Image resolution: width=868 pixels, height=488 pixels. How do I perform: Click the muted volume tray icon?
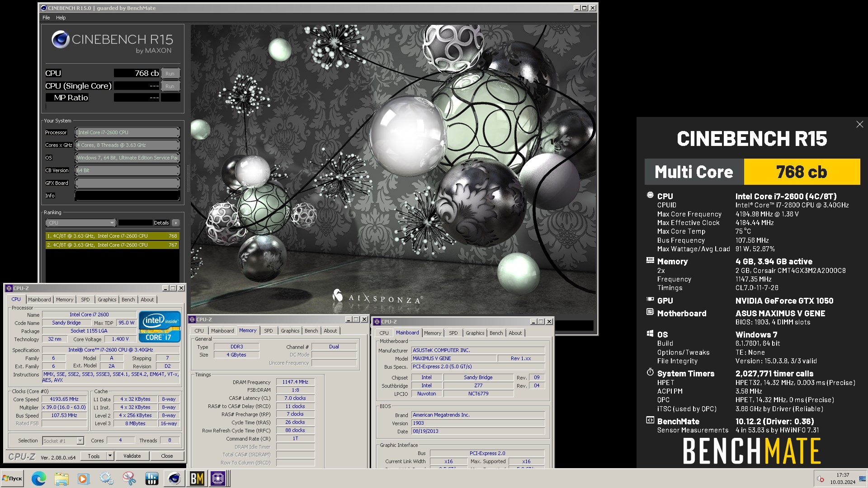coord(821,479)
